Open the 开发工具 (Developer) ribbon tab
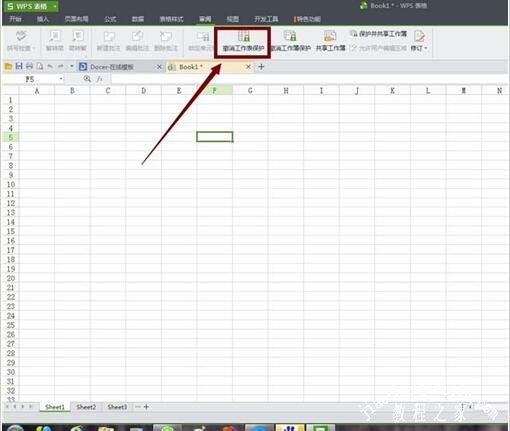This screenshot has width=510, height=431. (266, 19)
